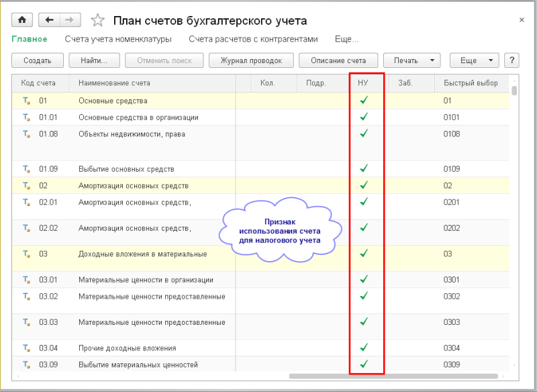
Task: Click the get link icon at top right
Action: pos(491,21)
